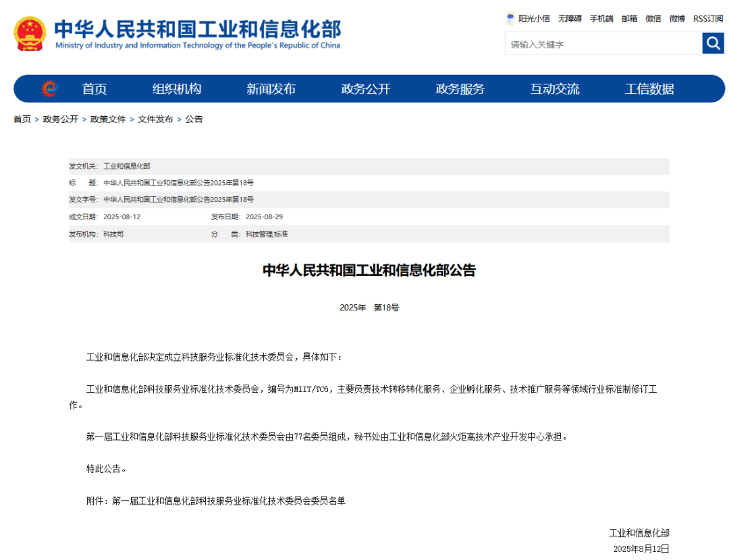Open the 政务公开 navigation item
The width and height of the screenshot is (729, 560).
tap(366, 89)
